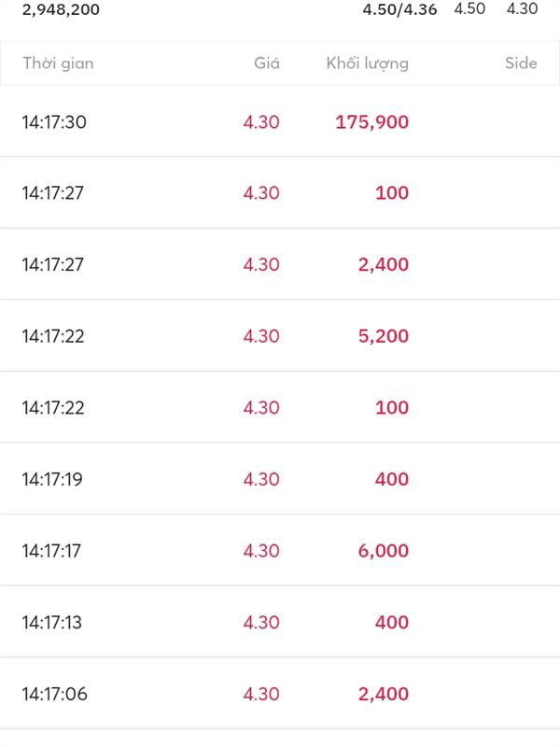560x747 pixels.
Task: Click the Side column header
Action: point(521,63)
